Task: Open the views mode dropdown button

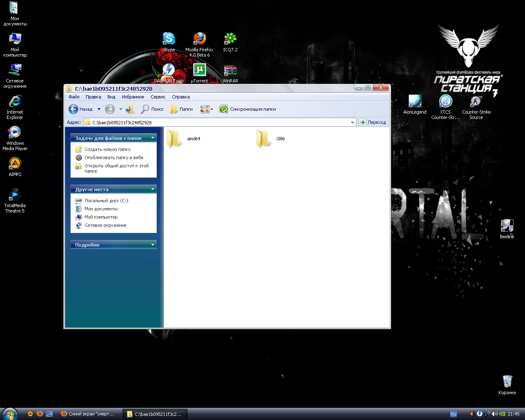Action: 206,109
